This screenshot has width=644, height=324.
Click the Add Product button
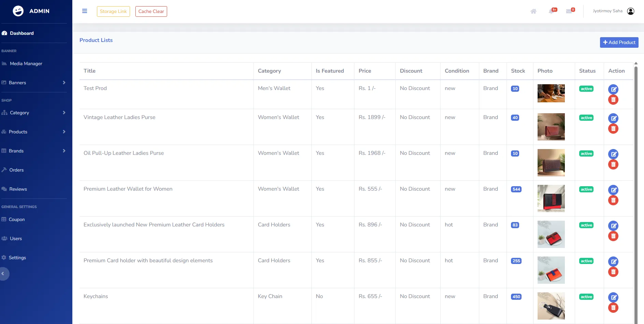pos(619,42)
